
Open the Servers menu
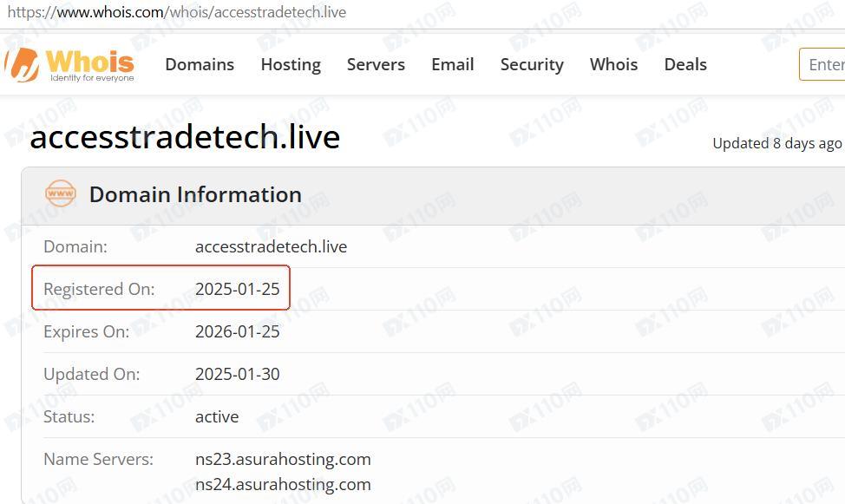376,65
